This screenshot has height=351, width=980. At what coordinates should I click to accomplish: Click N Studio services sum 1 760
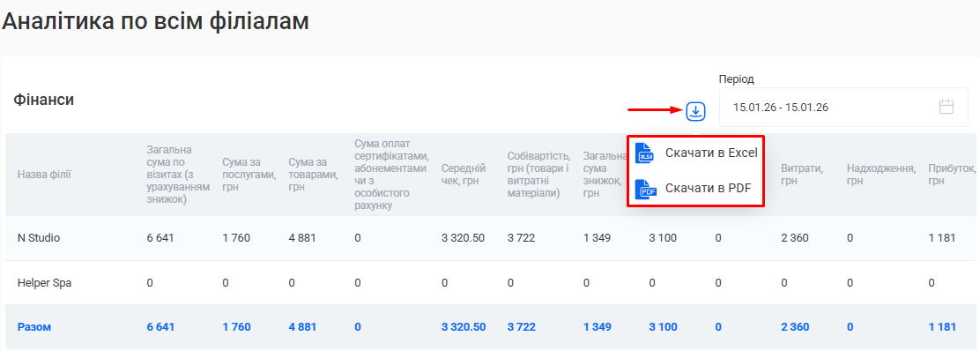(236, 238)
